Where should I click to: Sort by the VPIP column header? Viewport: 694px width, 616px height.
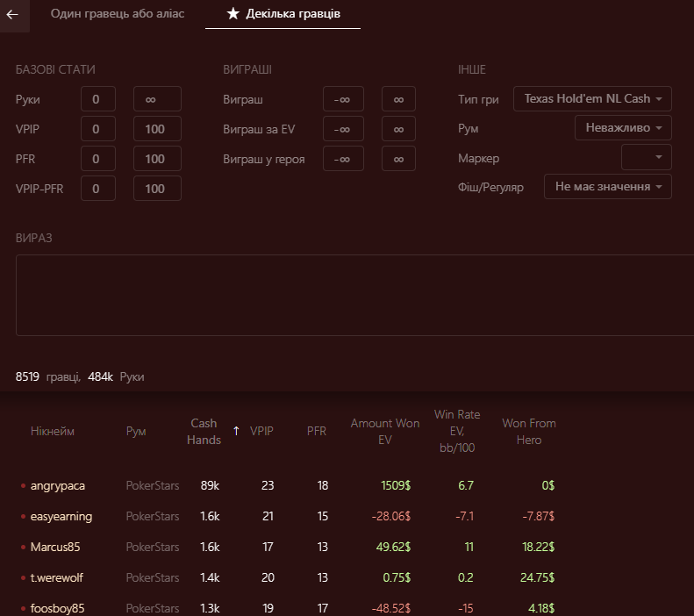[261, 431]
